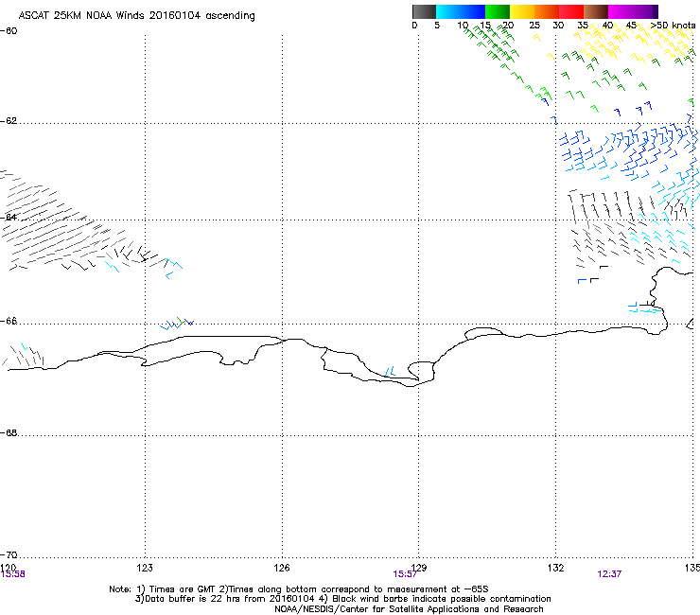Click the legend tick label '45'
Image resolution: width=700 pixels, height=615 pixels.
(631, 26)
